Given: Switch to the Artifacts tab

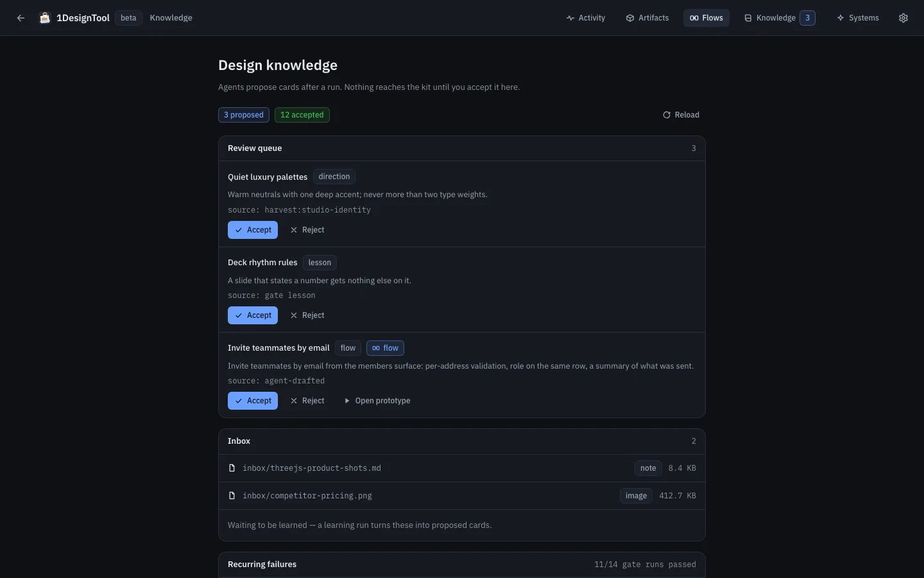Looking at the screenshot, I should (647, 18).
